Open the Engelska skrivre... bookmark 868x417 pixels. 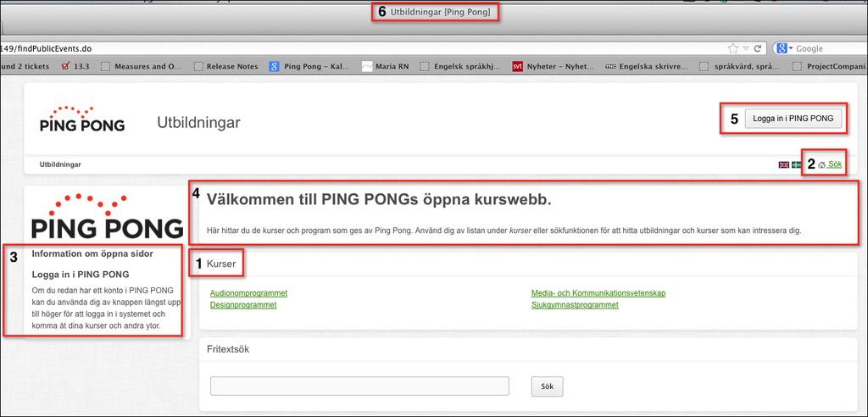click(x=647, y=66)
